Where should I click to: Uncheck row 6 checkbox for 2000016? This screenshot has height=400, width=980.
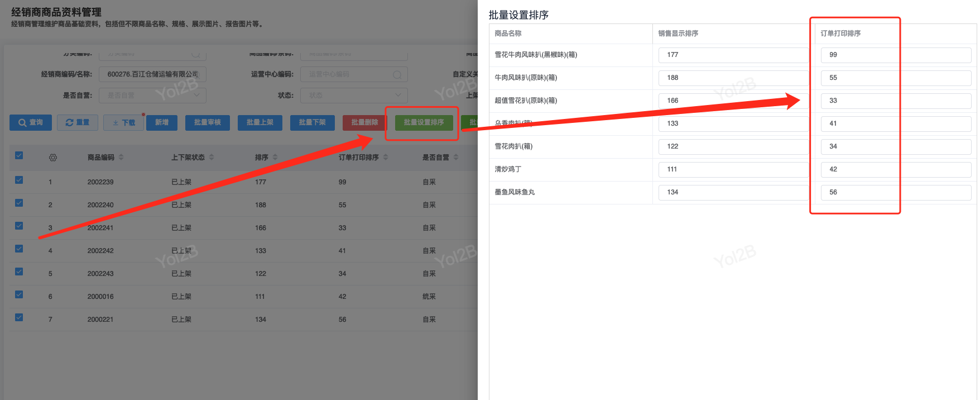point(19,294)
